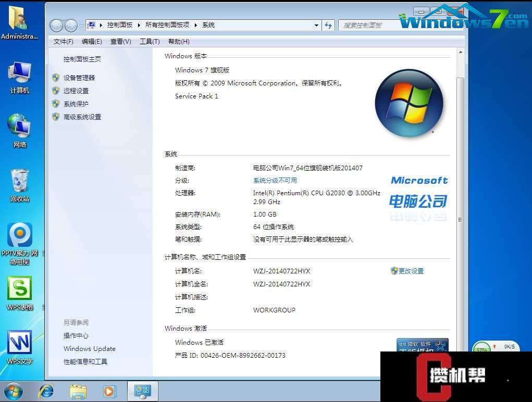This screenshot has height=402, width=532.
Task: Click the shield icon beside 更改设置
Action: 394,271
